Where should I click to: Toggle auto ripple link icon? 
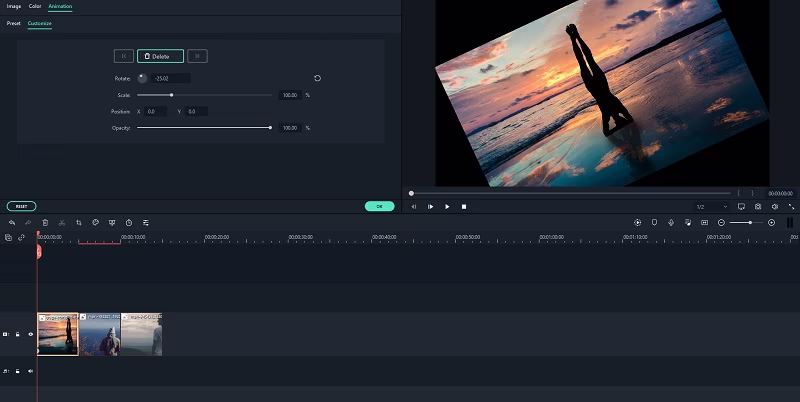coord(21,237)
